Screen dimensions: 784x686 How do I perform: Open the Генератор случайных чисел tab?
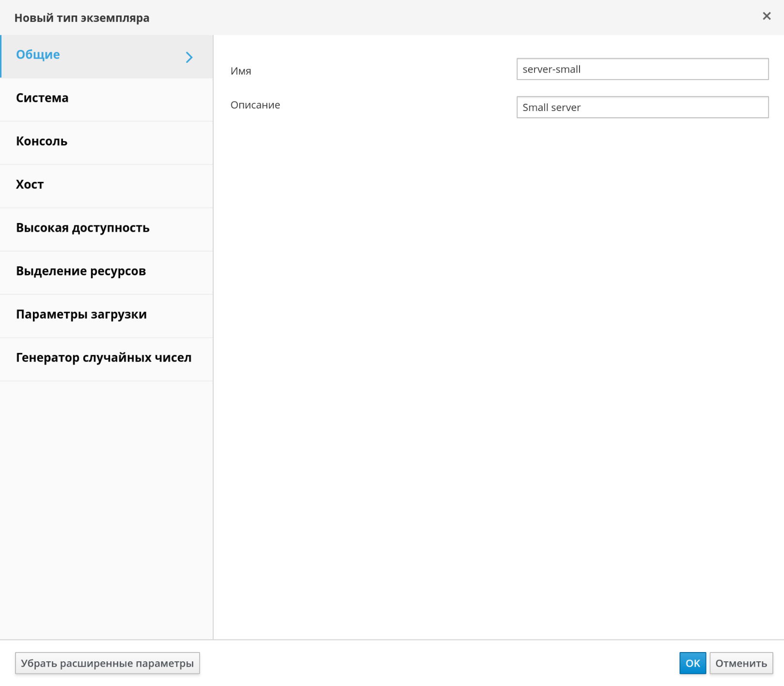coord(104,358)
